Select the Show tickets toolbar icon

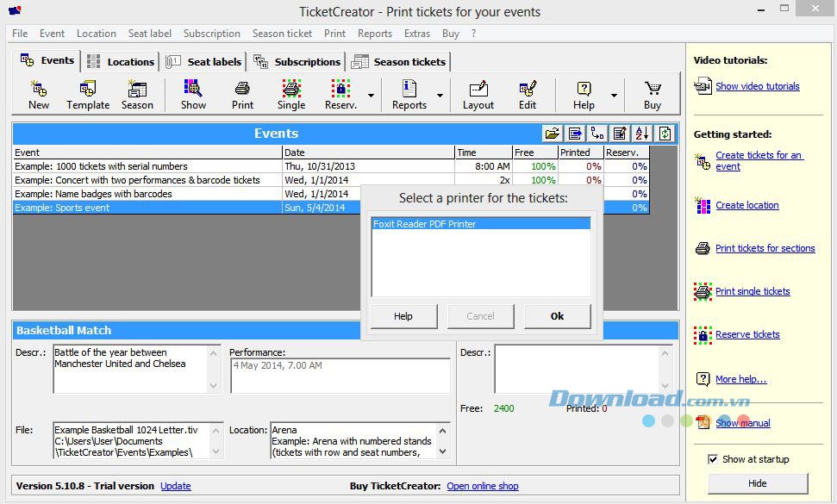coord(192,93)
